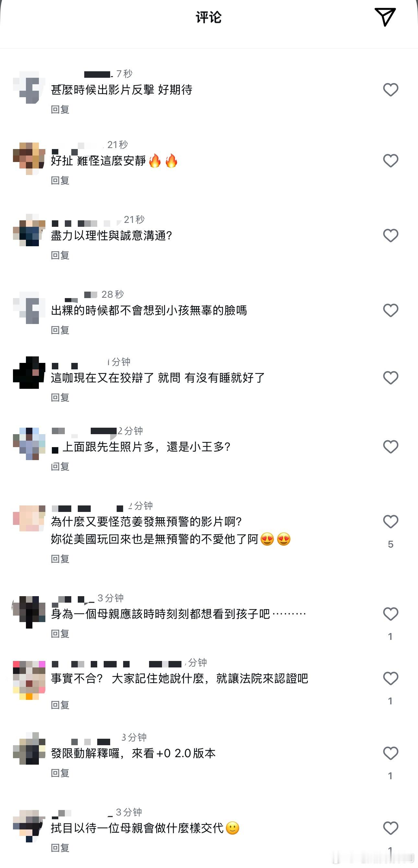Reply to '這咖現在又在狡辯了' comment
418x868 pixels.
click(60, 398)
